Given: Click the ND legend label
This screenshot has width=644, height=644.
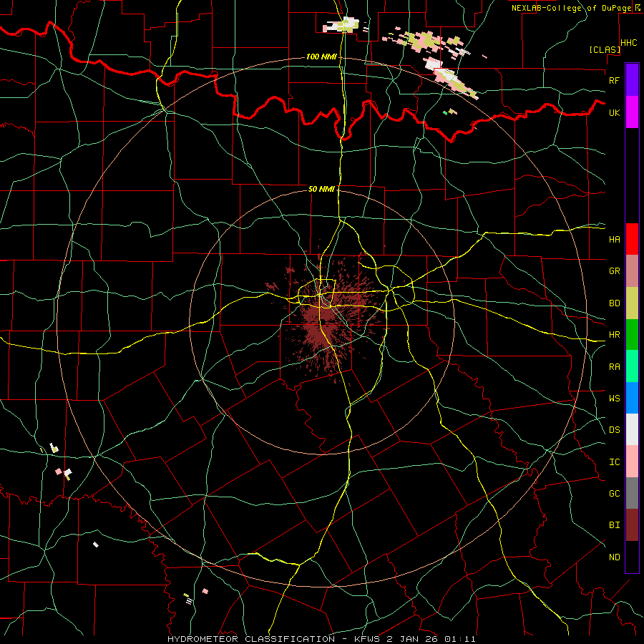Looking at the screenshot, I should [614, 557].
